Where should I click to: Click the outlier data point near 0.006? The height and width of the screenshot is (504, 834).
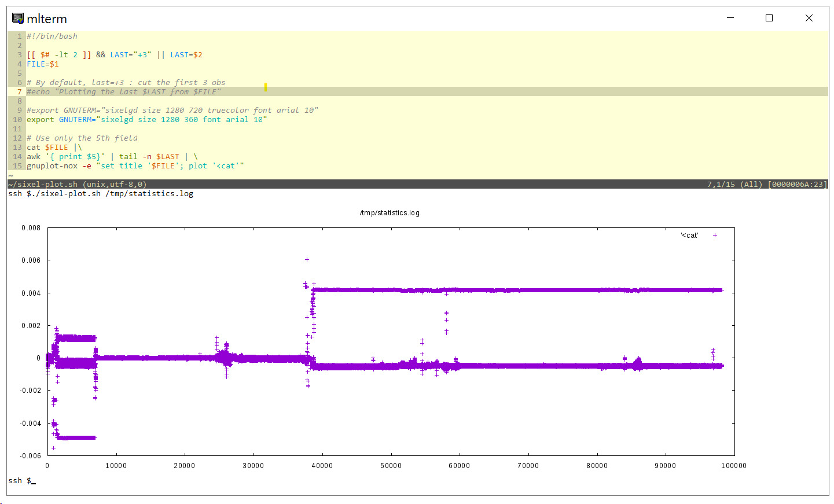click(307, 260)
